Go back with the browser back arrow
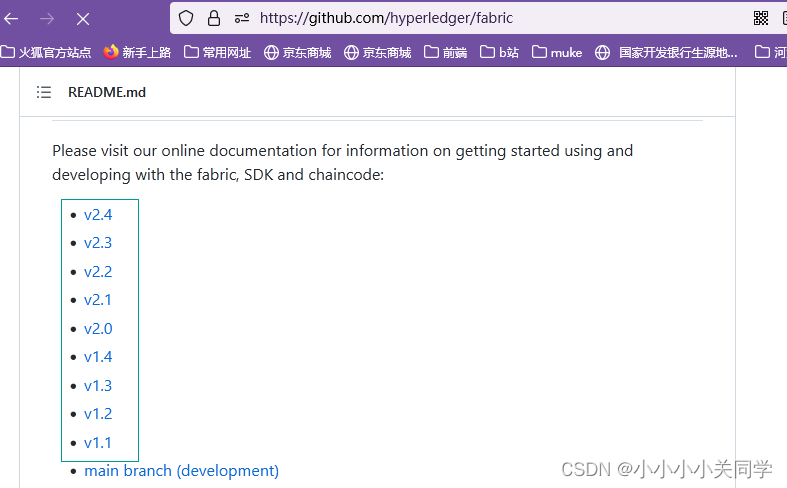The image size is (787, 488). point(11,19)
